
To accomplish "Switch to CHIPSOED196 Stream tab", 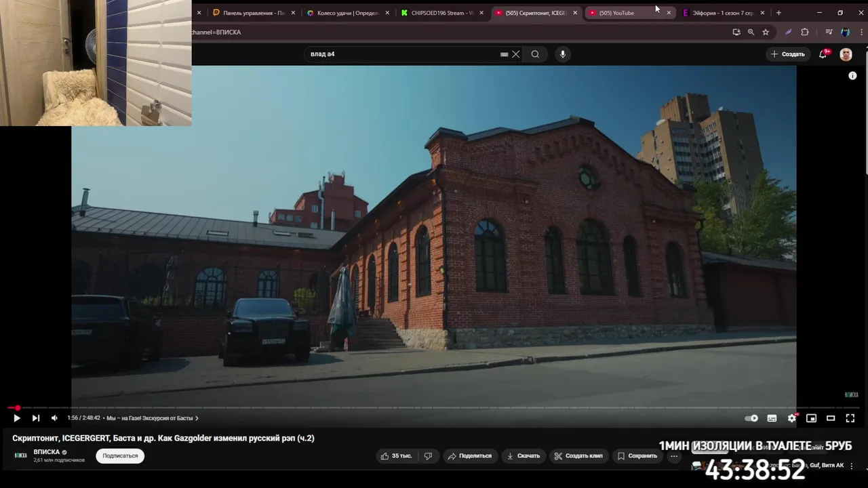I will (437, 13).
